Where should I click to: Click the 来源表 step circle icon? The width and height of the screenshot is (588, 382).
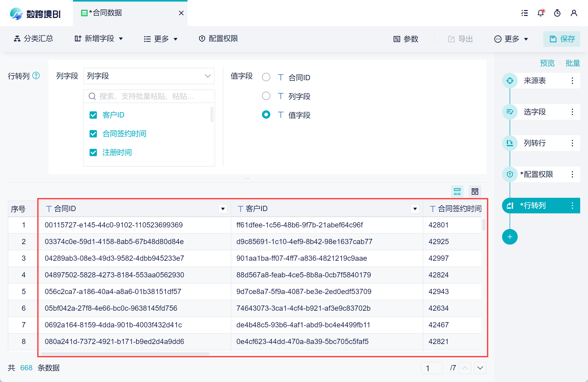pos(510,81)
